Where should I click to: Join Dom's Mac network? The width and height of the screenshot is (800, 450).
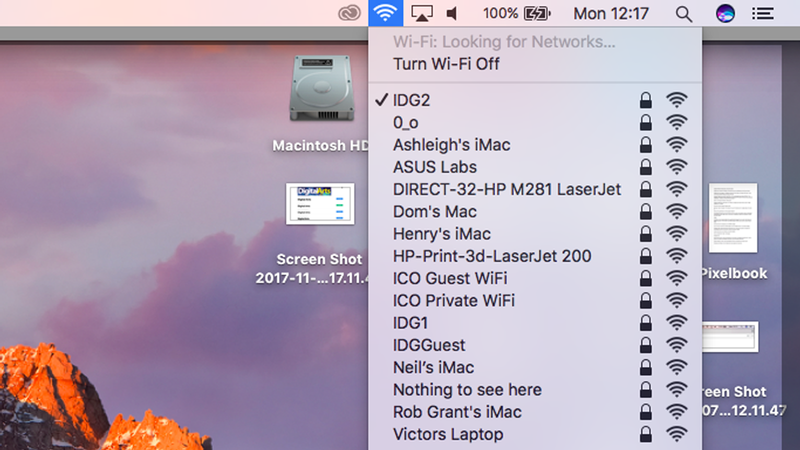click(535, 211)
